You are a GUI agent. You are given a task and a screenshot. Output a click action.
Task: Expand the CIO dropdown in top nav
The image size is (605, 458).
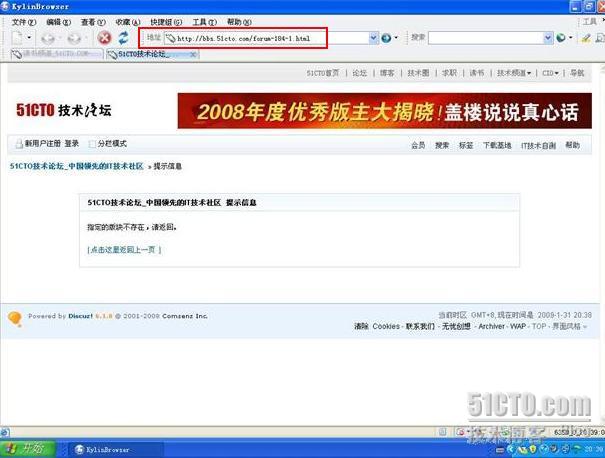[x=550, y=73]
